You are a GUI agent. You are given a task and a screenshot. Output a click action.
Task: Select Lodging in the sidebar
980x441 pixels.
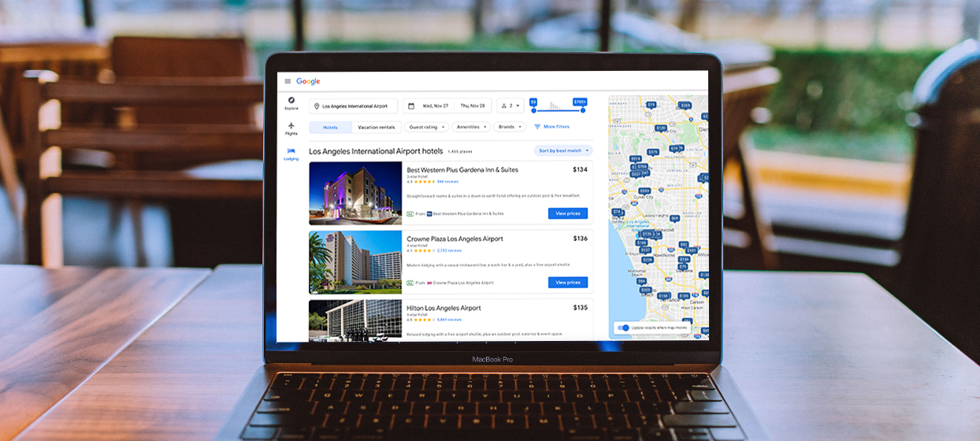click(291, 154)
